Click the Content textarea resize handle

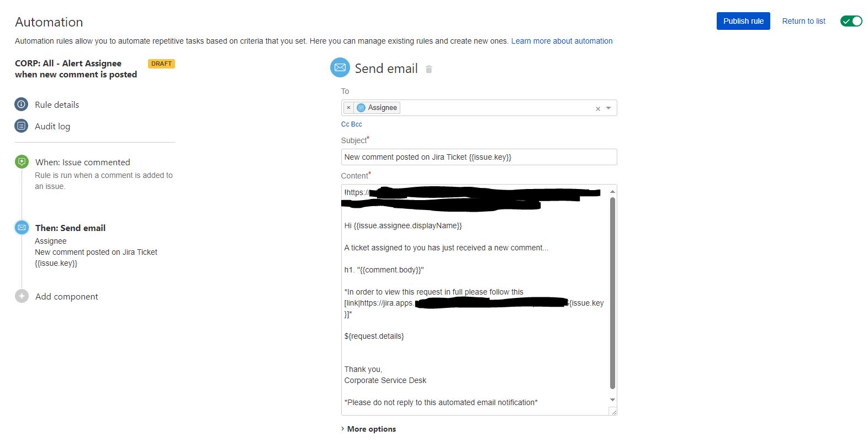(x=613, y=411)
